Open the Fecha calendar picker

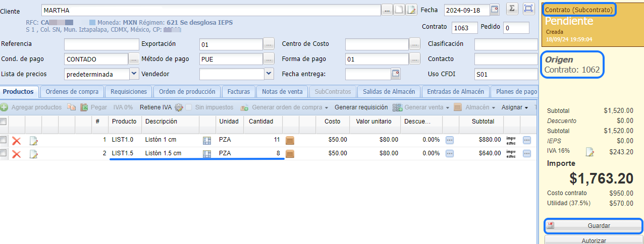pyautogui.click(x=495, y=10)
